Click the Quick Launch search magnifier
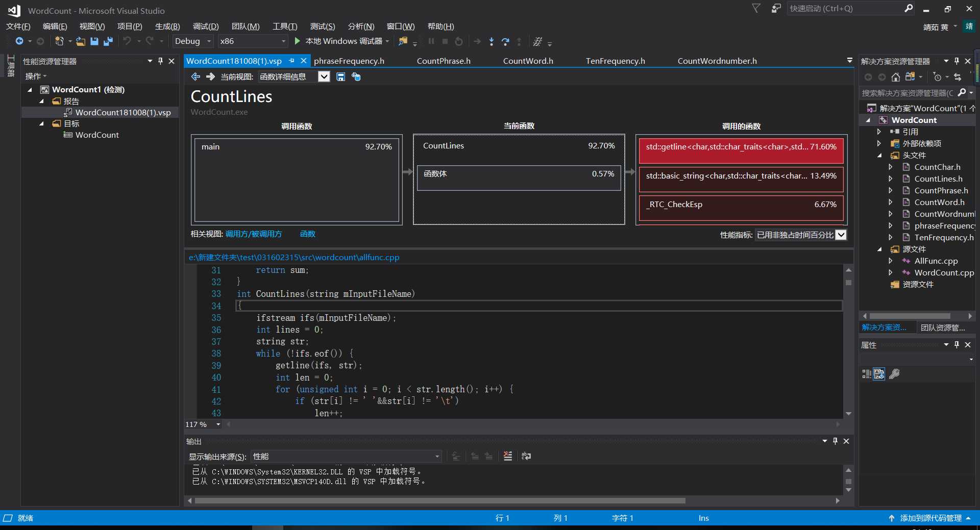The width and height of the screenshot is (980, 530). coord(909,9)
